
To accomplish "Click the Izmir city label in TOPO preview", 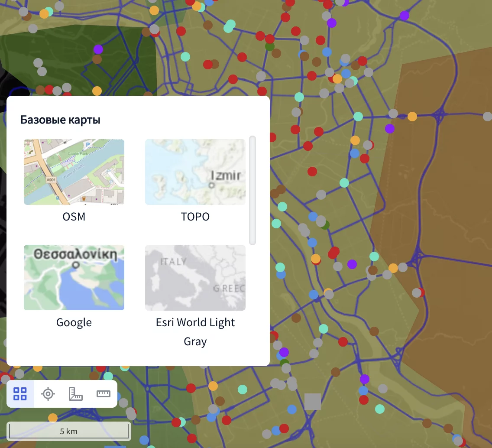I will pos(226,175).
